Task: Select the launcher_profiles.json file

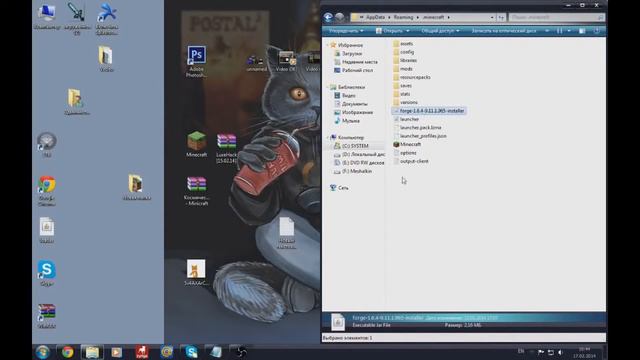Action: [423, 136]
